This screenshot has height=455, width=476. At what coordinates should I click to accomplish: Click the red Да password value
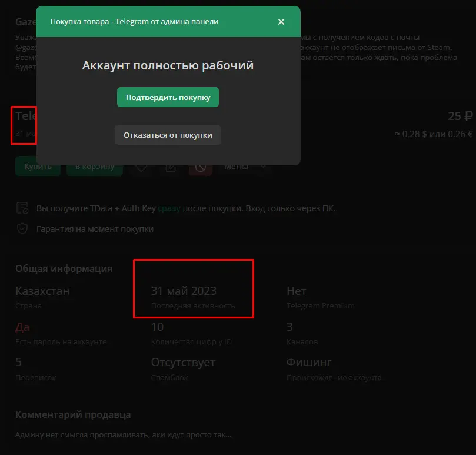23,327
